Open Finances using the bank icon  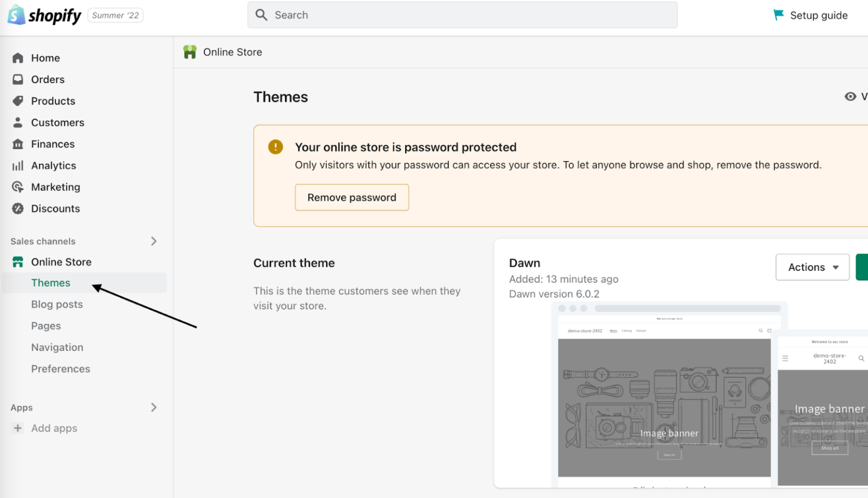tap(18, 144)
